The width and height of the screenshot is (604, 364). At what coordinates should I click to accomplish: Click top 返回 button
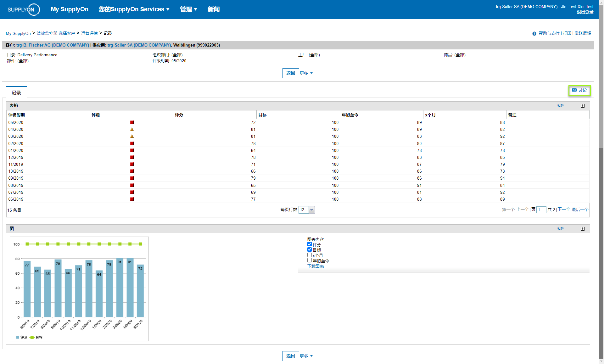(x=291, y=73)
